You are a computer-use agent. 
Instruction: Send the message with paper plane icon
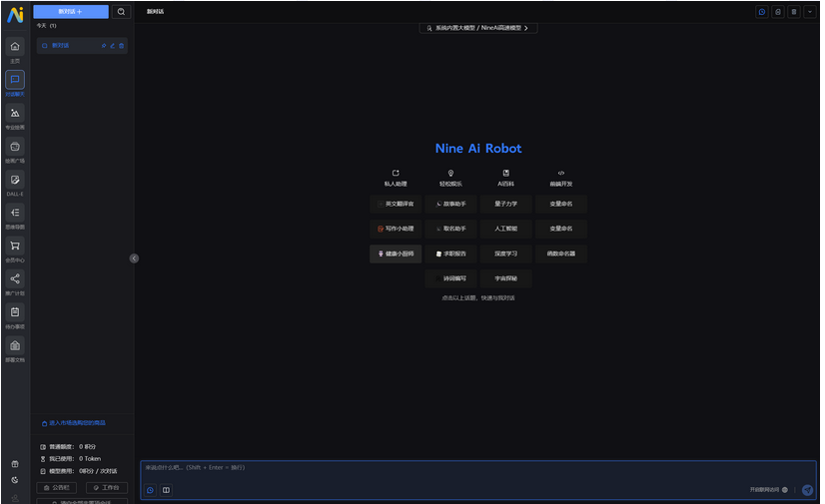[x=808, y=490]
